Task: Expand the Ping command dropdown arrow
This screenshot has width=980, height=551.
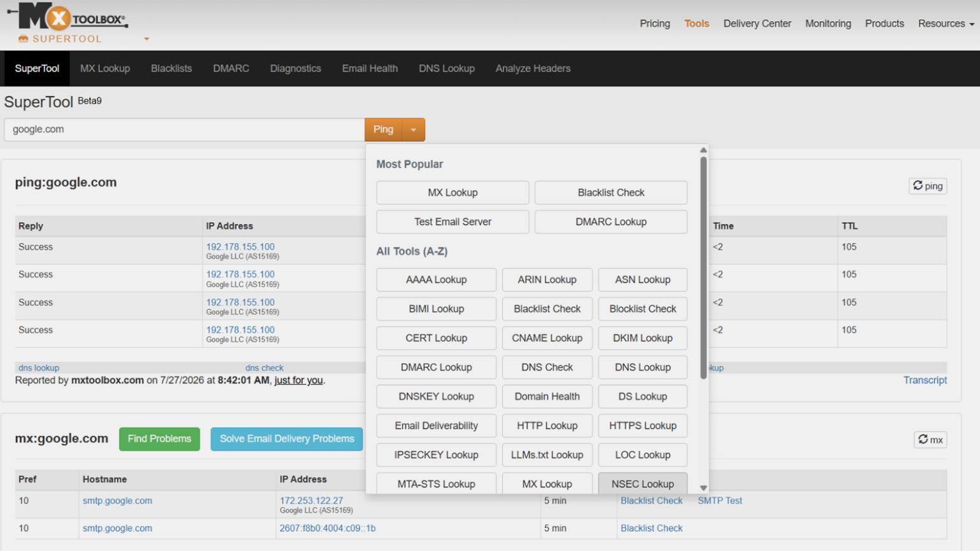Action: (414, 130)
